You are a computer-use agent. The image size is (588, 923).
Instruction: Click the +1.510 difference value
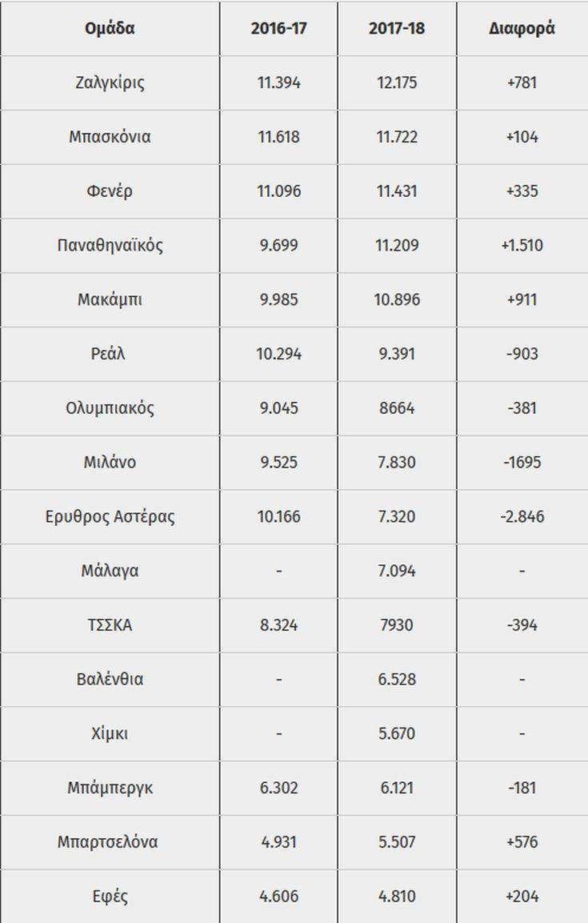[x=522, y=245]
